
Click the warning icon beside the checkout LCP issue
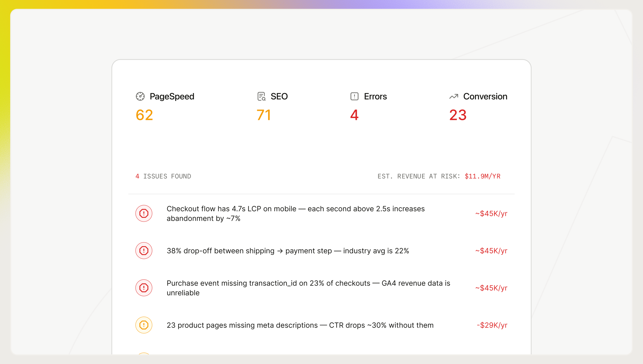click(x=144, y=213)
